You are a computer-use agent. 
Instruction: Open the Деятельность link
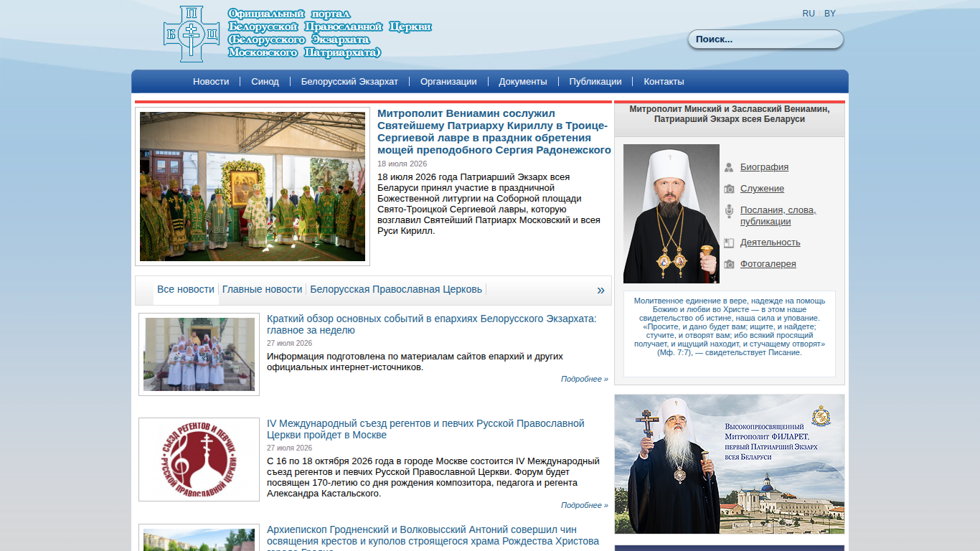[x=771, y=242]
